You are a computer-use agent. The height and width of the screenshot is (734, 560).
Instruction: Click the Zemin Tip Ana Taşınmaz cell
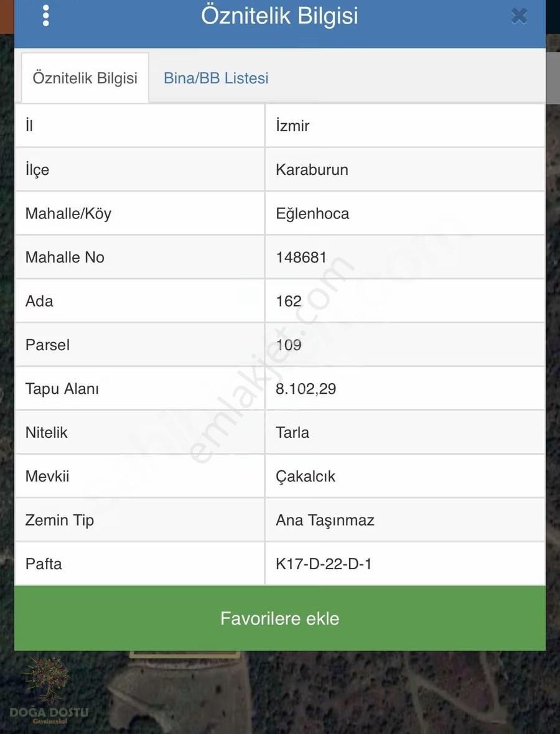pyautogui.click(x=325, y=520)
